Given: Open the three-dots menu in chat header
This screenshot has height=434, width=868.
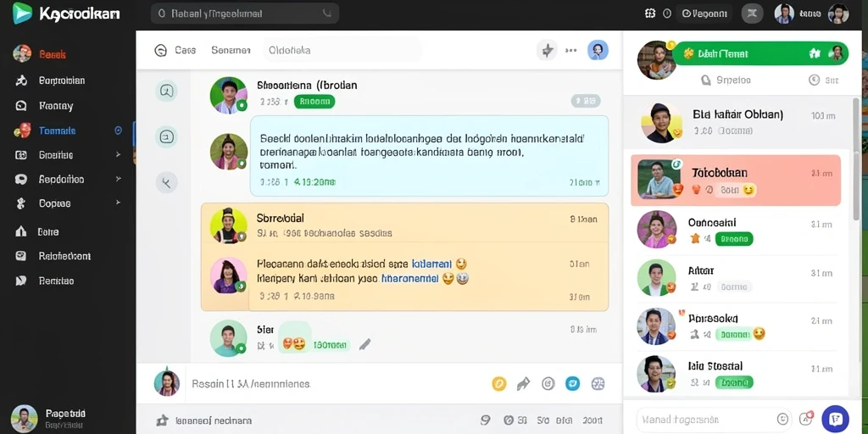Looking at the screenshot, I should [x=570, y=50].
